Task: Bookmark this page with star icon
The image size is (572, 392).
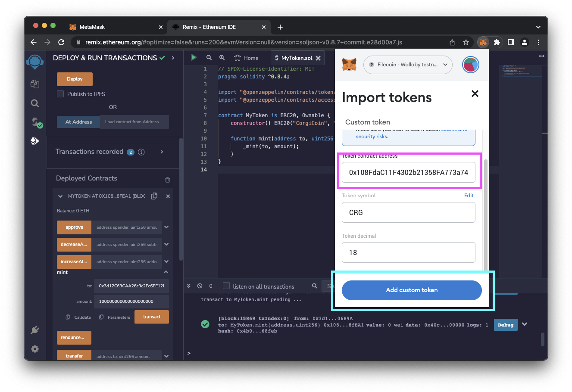Action: click(x=466, y=42)
